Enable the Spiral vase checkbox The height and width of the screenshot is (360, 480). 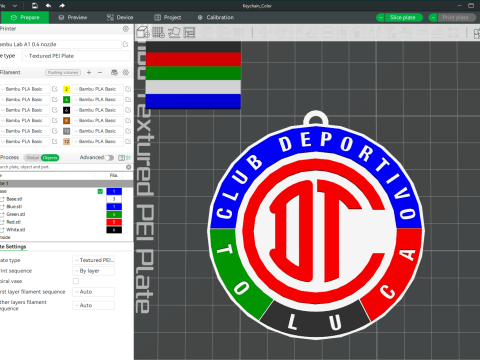coord(76,281)
